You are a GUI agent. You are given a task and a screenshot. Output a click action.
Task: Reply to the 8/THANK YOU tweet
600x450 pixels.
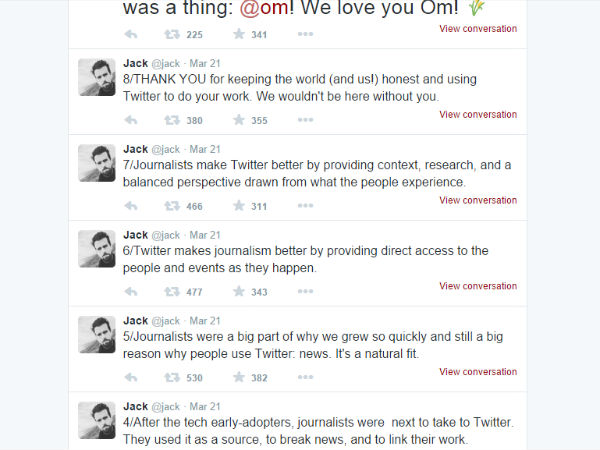pyautogui.click(x=131, y=120)
